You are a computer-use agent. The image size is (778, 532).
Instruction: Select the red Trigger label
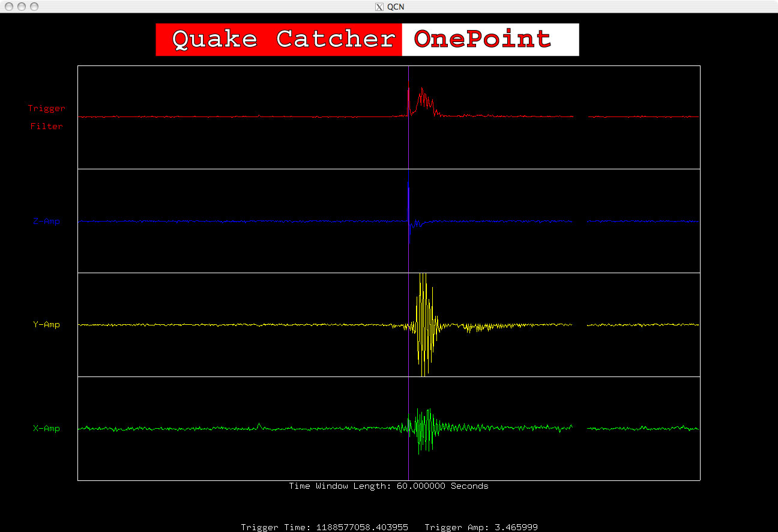[46, 109]
